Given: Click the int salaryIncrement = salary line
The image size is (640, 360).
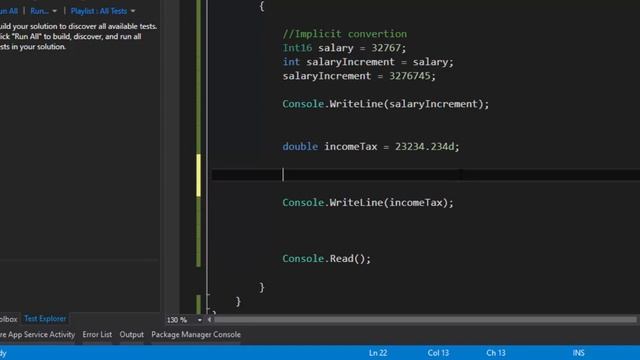Looking at the screenshot, I should 368,62.
